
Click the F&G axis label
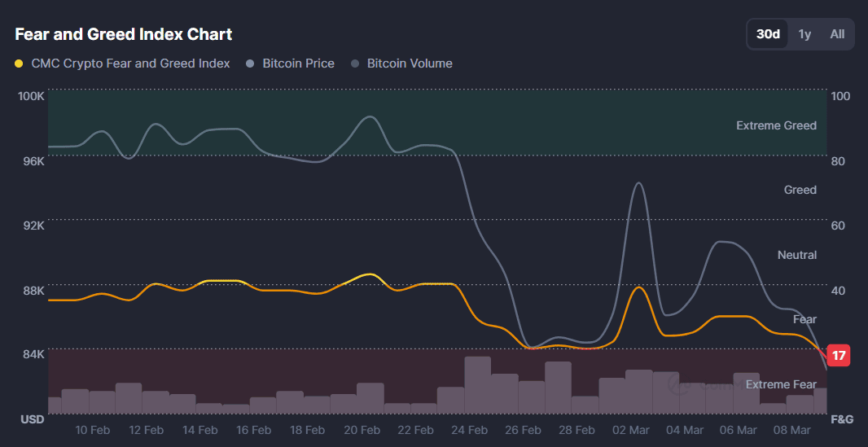840,419
